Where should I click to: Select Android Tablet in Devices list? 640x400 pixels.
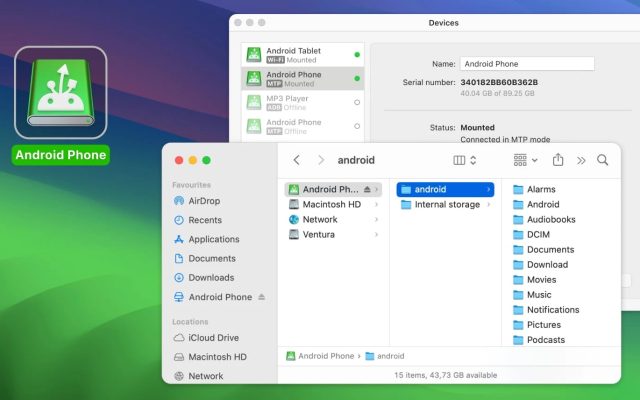pos(302,55)
